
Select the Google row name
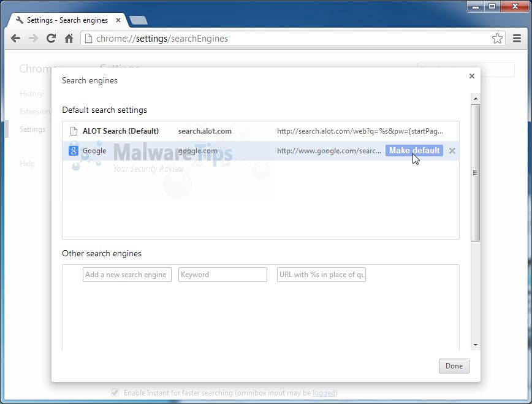point(94,151)
